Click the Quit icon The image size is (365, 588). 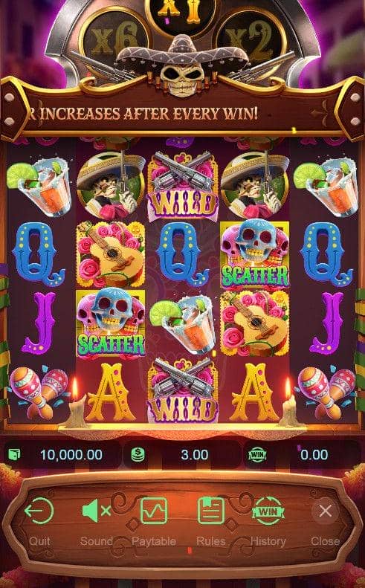(x=39, y=511)
